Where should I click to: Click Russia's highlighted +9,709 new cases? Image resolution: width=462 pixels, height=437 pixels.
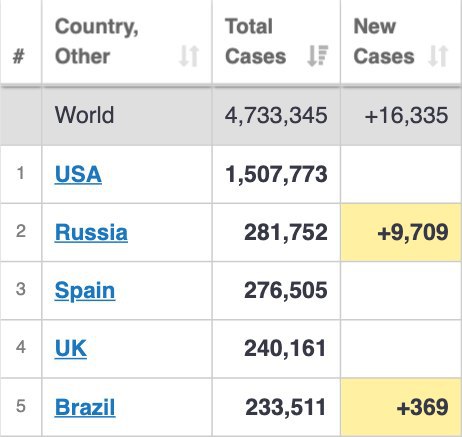(401, 232)
